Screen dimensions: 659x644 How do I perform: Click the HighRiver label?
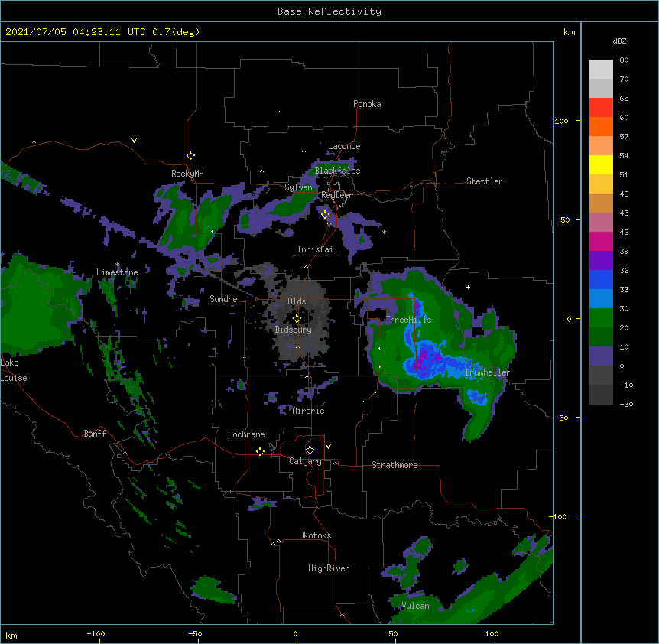coord(329,568)
